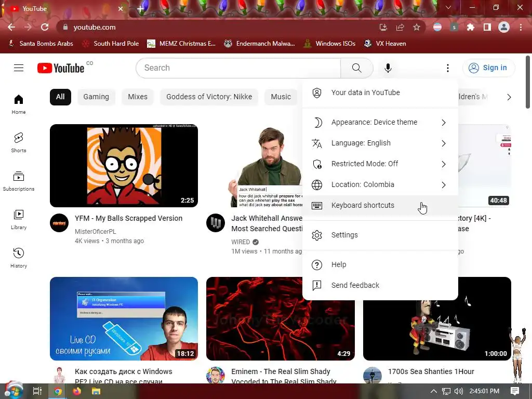Show next category chips with arrow
The image size is (532, 399).
pos(509,97)
